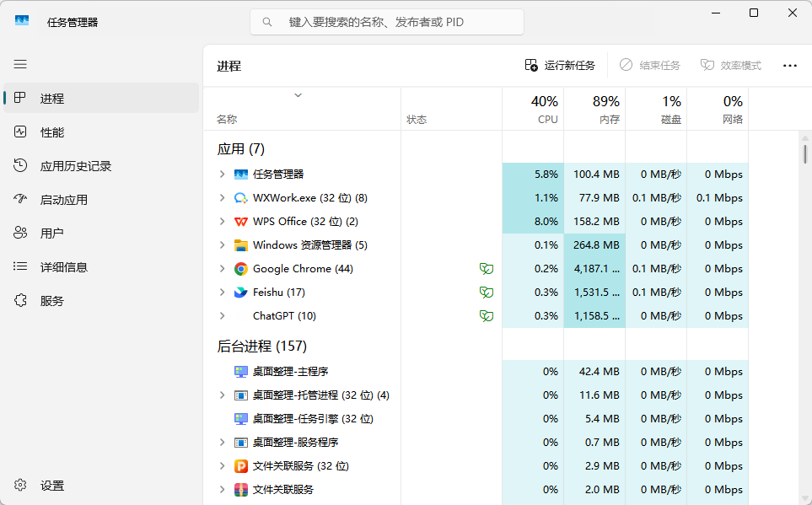Expand the WPS Office process group
This screenshot has width=812, height=505.
222,222
